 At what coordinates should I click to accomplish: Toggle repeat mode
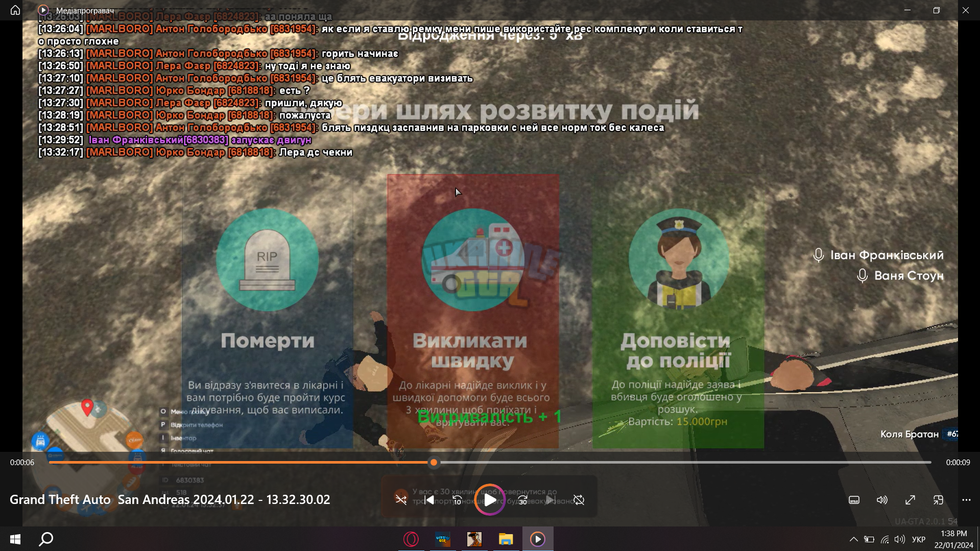tap(579, 499)
